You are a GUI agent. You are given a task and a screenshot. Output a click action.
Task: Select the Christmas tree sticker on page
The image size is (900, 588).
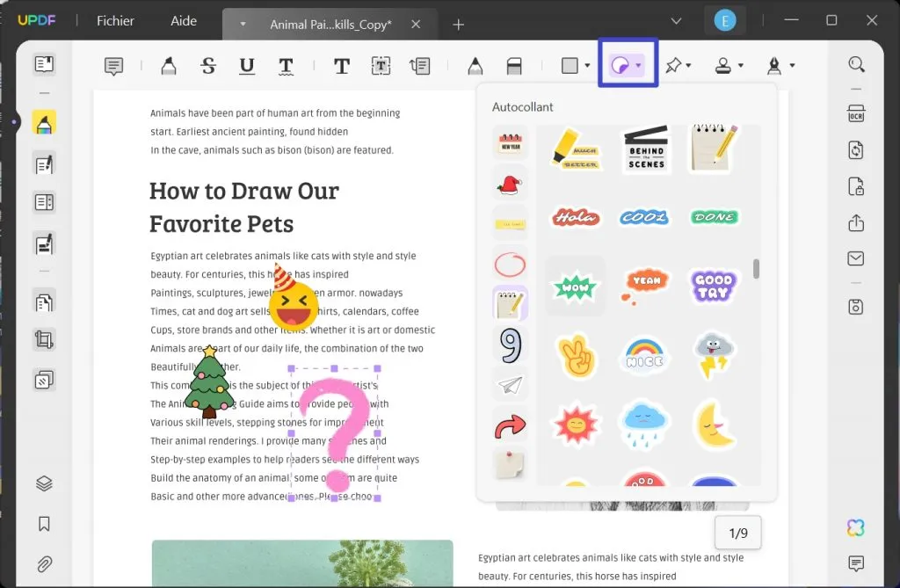coord(209,381)
